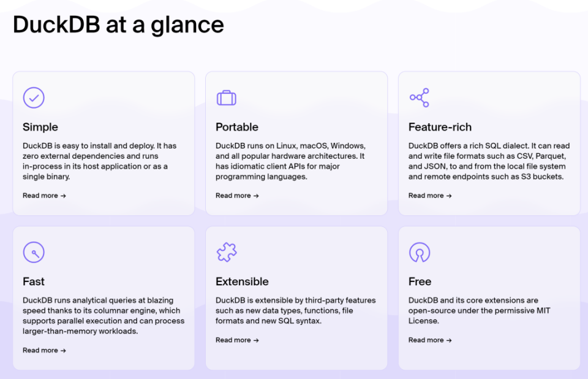Screen dimensions: 588x379
Task: Click the Simple card heading
Action: pos(40,127)
